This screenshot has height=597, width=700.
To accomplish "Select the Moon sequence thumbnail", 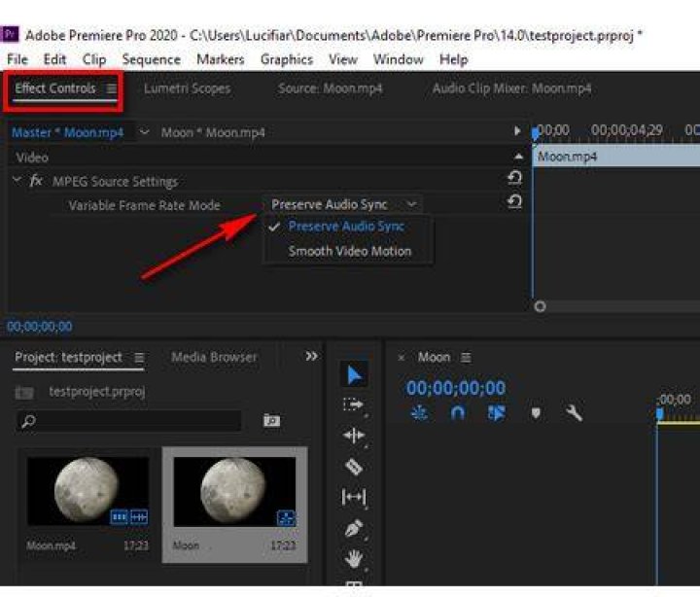I will tap(234, 492).
